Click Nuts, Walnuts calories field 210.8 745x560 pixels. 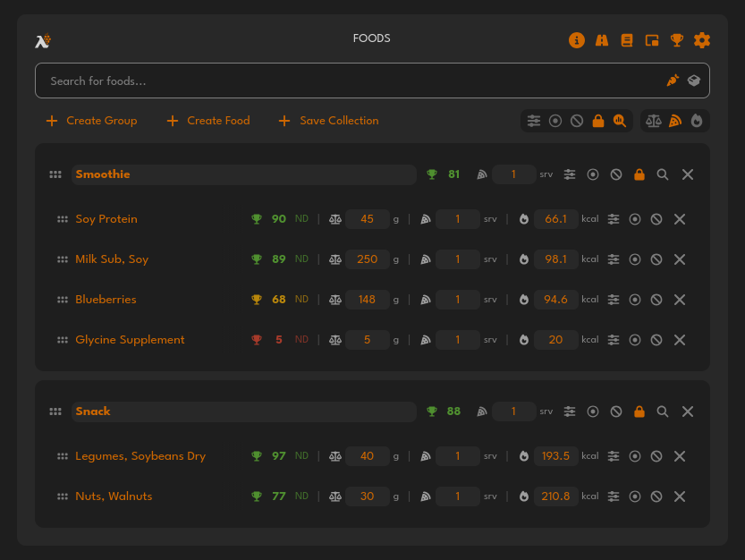(556, 496)
